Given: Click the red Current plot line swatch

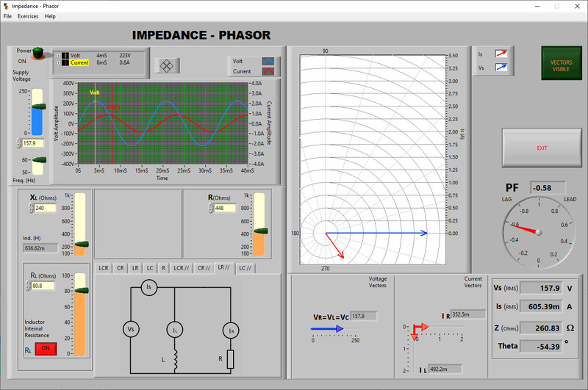Looking at the screenshot, I should pyautogui.click(x=268, y=71).
